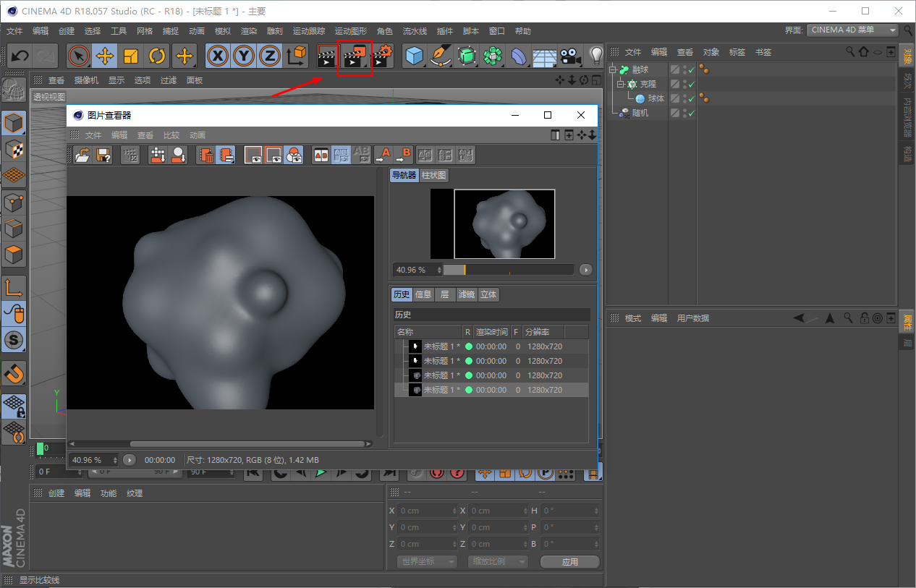Screen dimensions: 916x588
Task: Open 比较 menu in Picture Viewer
Action: 171,135
